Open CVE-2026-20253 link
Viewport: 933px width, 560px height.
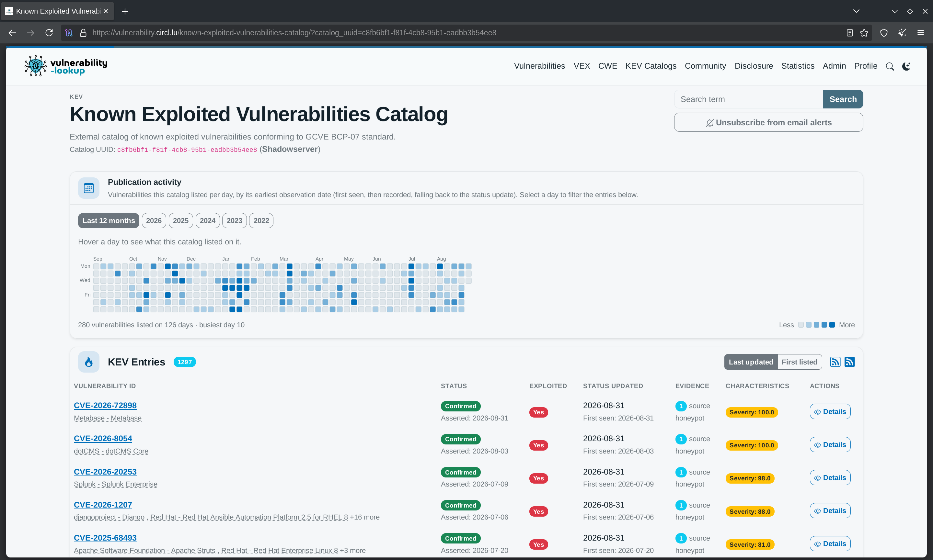coord(105,472)
